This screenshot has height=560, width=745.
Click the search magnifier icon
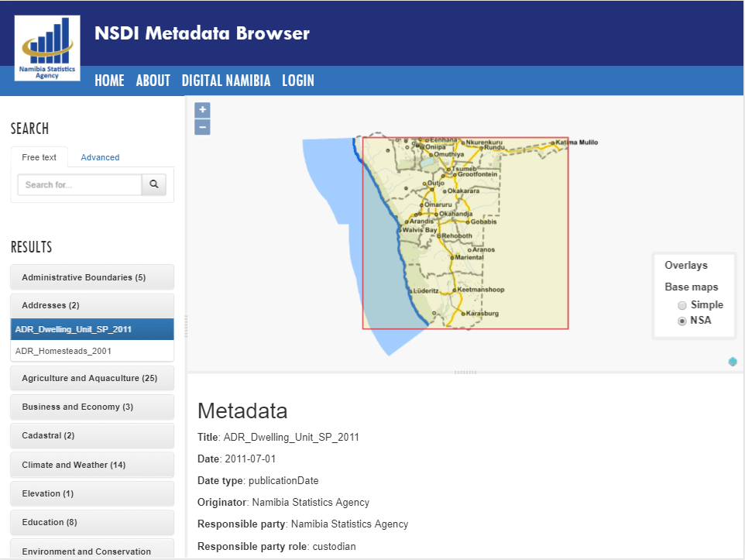[153, 184]
